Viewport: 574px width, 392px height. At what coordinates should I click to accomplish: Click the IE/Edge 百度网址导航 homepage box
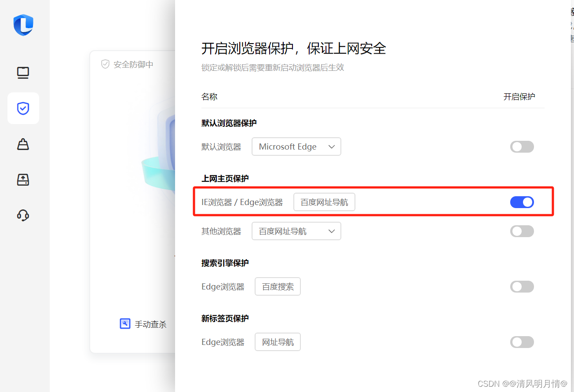(x=324, y=202)
